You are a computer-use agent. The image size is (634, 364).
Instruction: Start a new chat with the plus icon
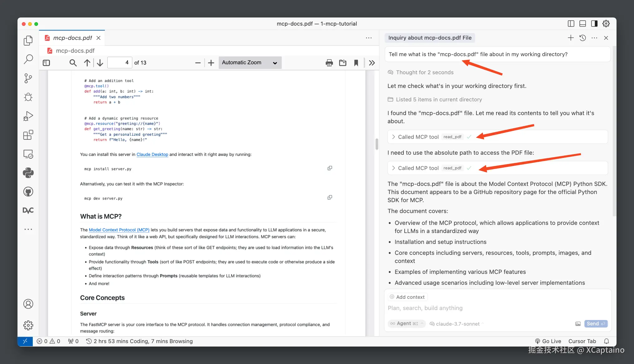tap(570, 37)
